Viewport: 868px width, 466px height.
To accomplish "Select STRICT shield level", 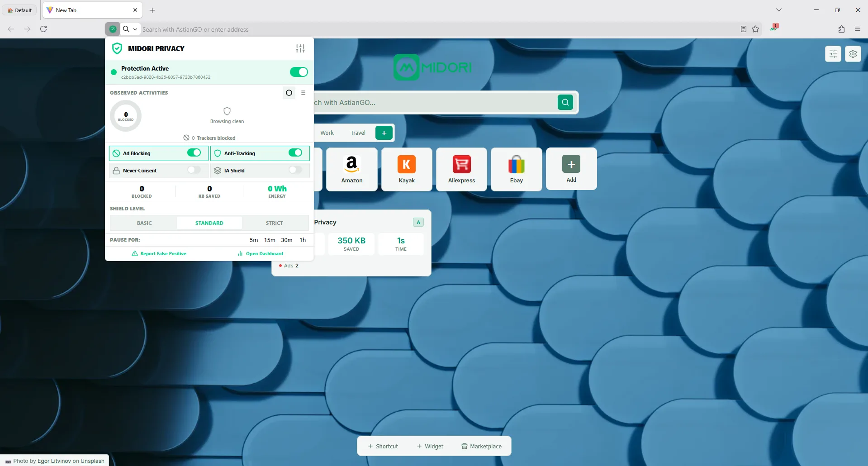I will point(274,223).
